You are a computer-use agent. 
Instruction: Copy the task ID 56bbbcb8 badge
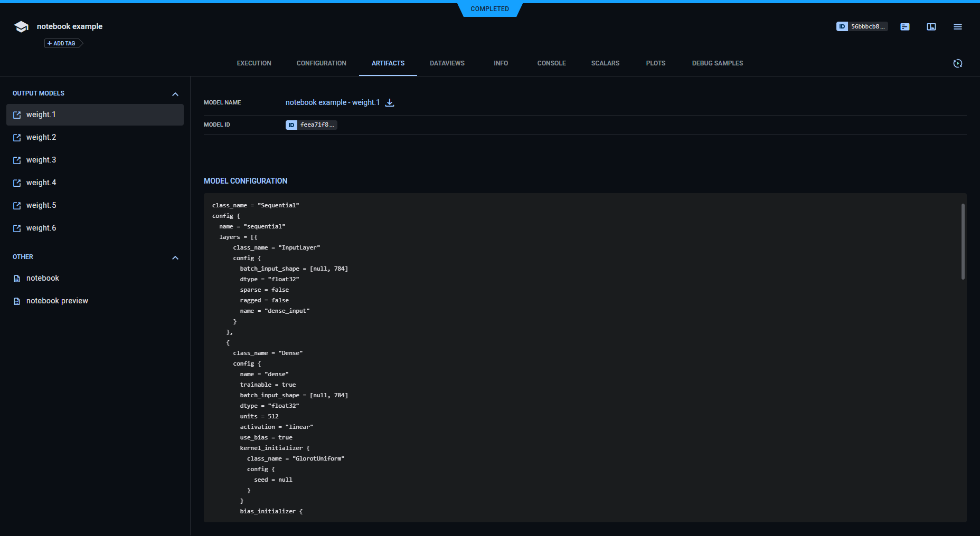point(861,27)
